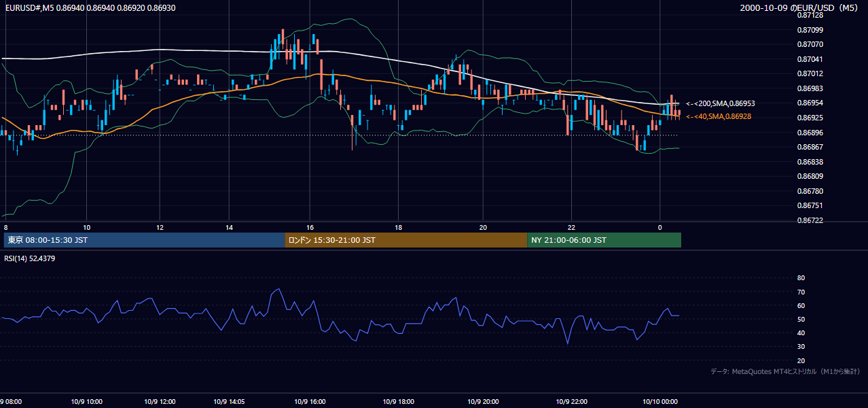The height and width of the screenshot is (408, 868).
Task: Click the 10/9 12:00 time axis label
Action: pyautogui.click(x=161, y=402)
